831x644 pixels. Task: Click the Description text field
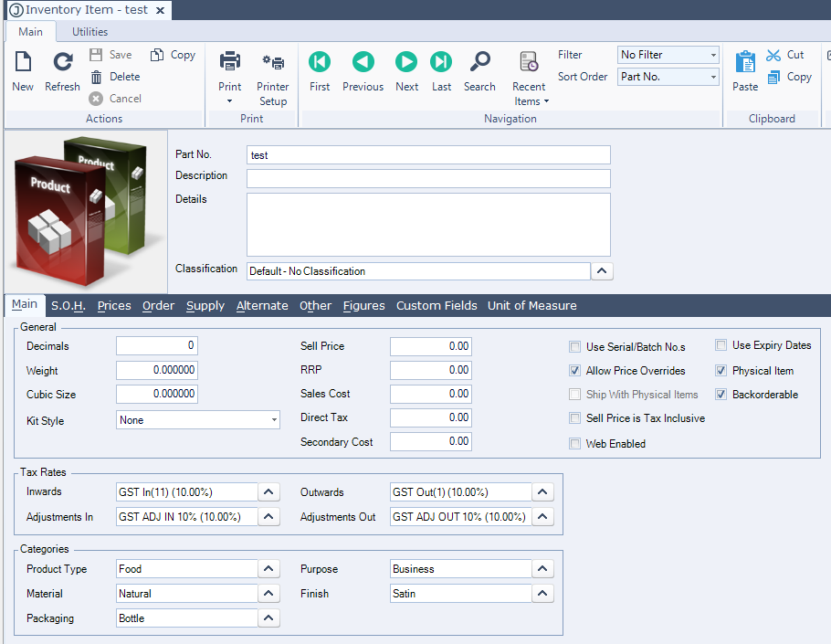(427, 178)
